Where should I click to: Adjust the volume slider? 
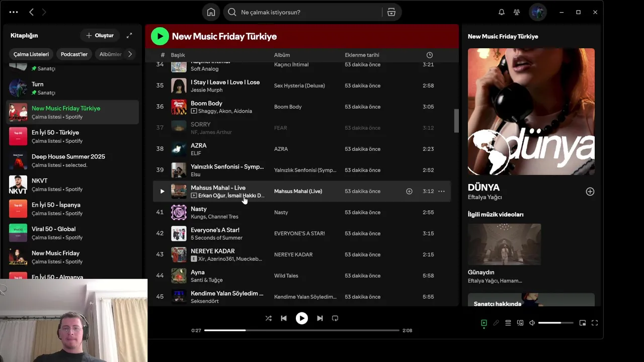(556, 323)
